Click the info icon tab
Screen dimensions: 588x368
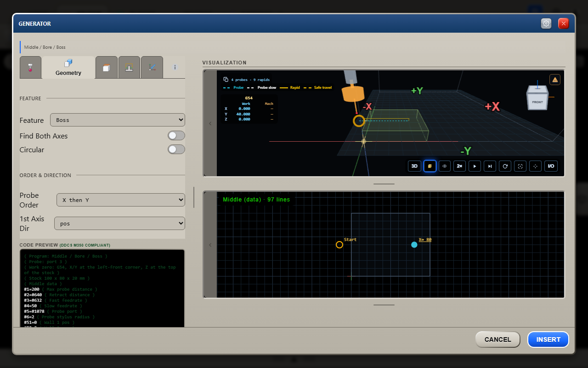(x=175, y=68)
